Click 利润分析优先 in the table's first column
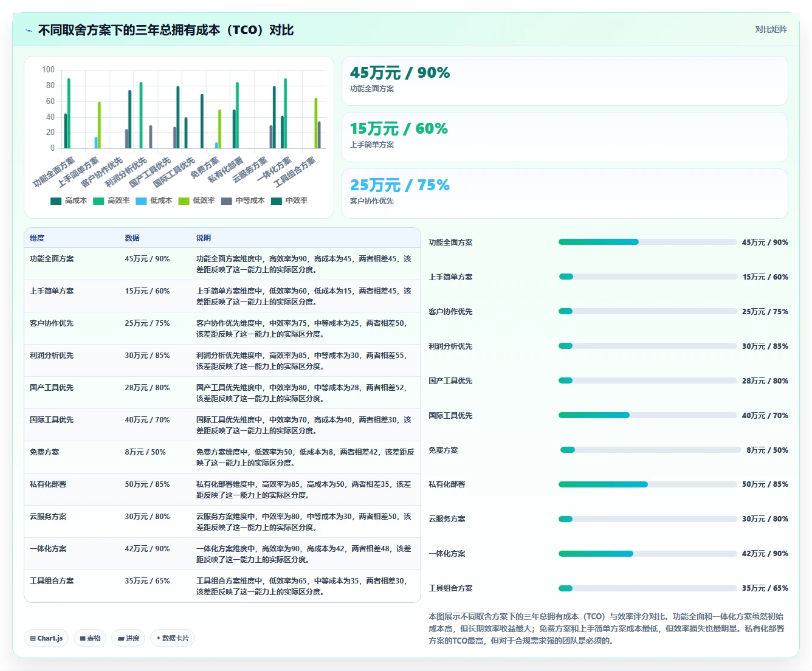This screenshot has height=671, width=812. (x=52, y=356)
